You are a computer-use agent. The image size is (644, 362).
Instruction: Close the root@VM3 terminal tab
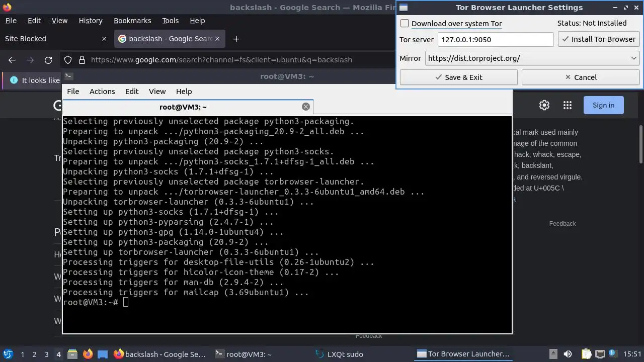(305, 107)
